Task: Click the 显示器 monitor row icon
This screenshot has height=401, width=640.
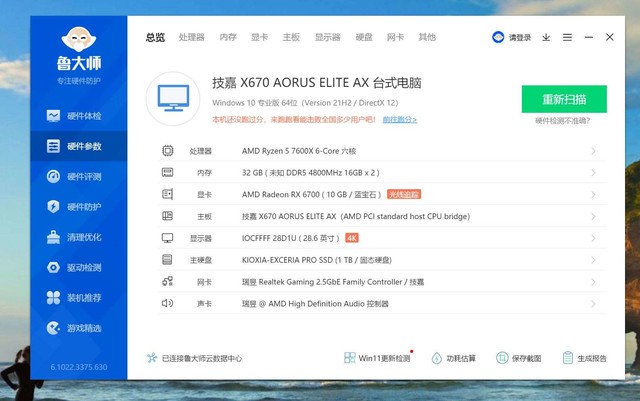Action: click(x=167, y=238)
